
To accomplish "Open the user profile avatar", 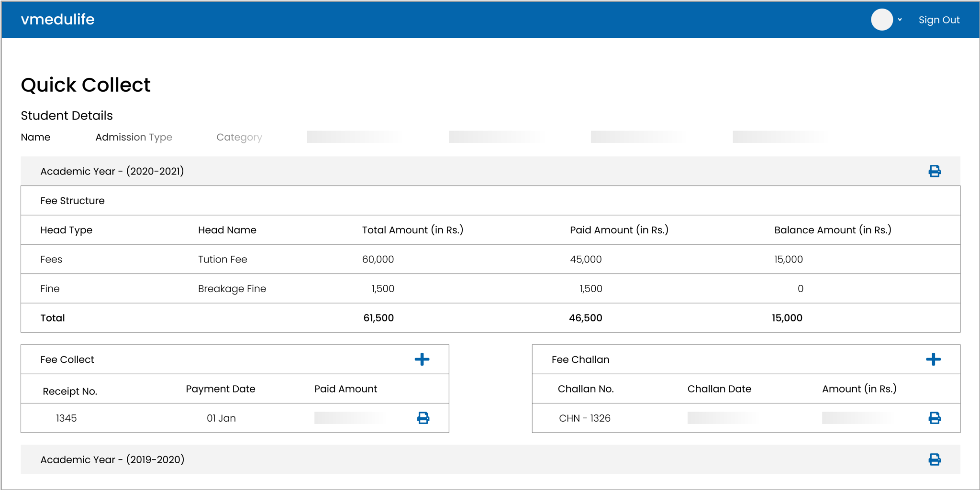I will tap(881, 20).
